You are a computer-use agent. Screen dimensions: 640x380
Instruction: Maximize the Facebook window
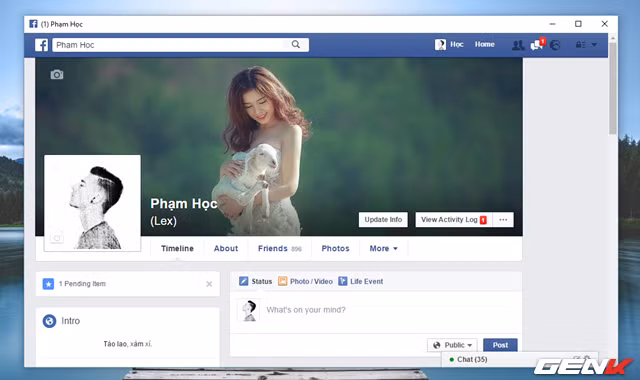578,24
